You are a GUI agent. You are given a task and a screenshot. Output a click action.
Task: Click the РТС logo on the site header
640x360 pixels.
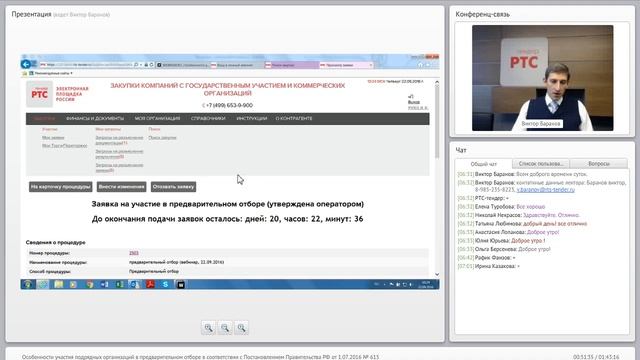(40, 94)
